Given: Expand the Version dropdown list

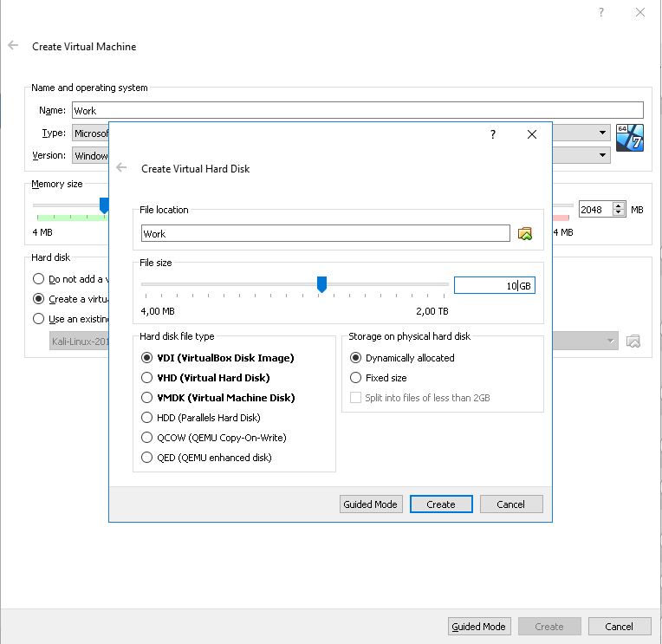Looking at the screenshot, I should click(603, 156).
